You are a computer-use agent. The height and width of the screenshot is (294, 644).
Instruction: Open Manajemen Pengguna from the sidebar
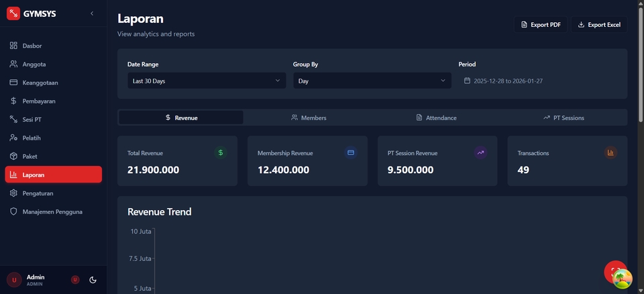click(x=52, y=211)
